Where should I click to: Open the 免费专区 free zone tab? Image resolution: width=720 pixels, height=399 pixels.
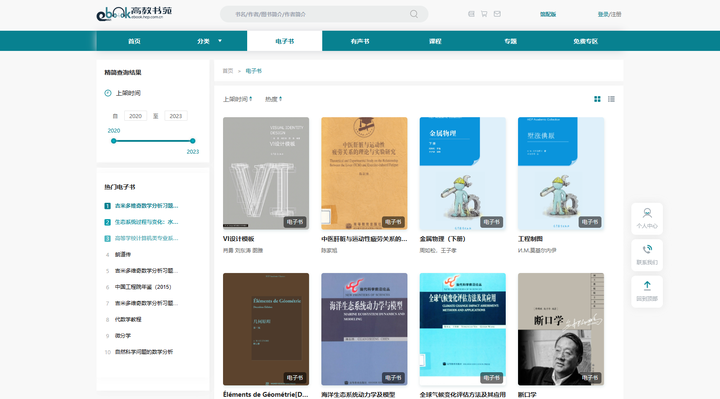click(x=585, y=41)
